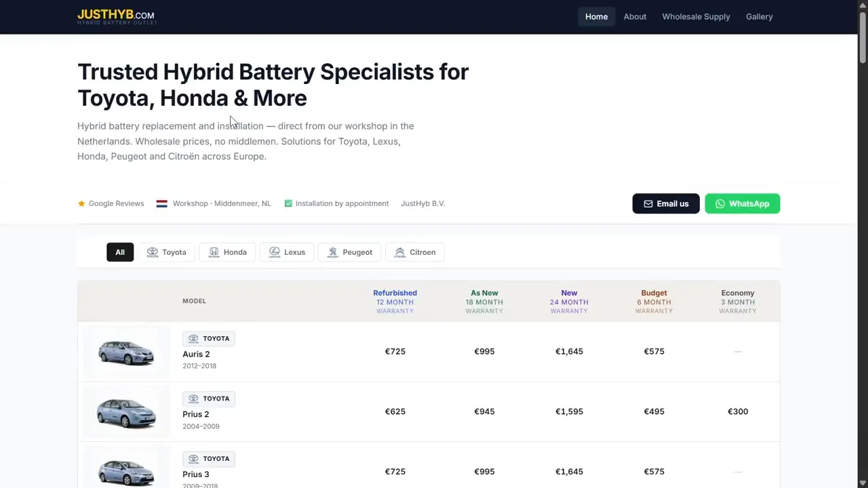Click Auris 2 as new price €995

tap(484, 351)
